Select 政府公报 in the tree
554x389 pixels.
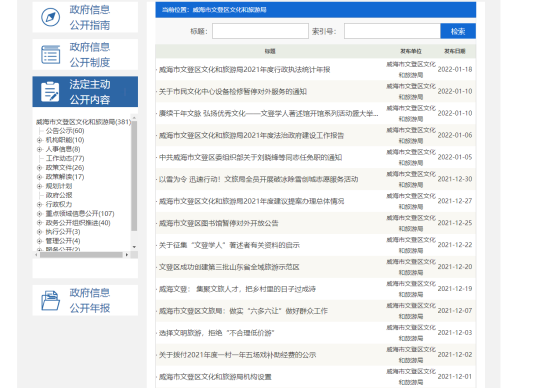[59, 195]
